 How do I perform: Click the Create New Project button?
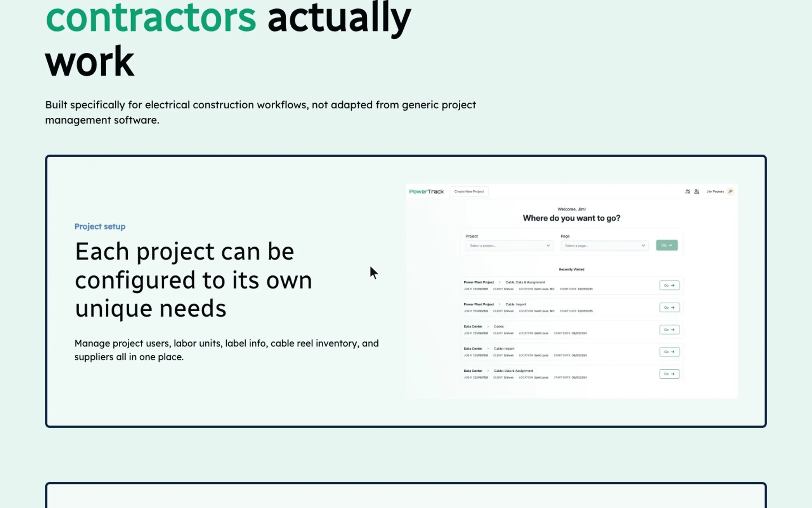click(469, 191)
